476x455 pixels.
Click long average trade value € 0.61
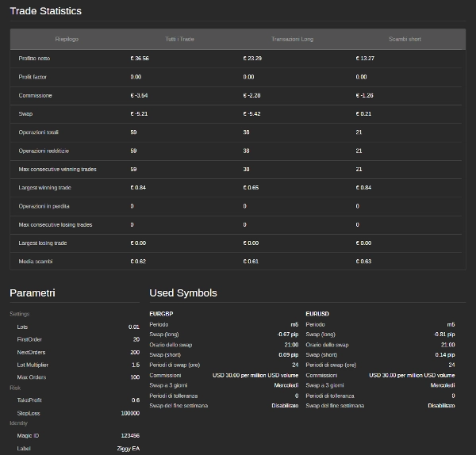pos(251,262)
